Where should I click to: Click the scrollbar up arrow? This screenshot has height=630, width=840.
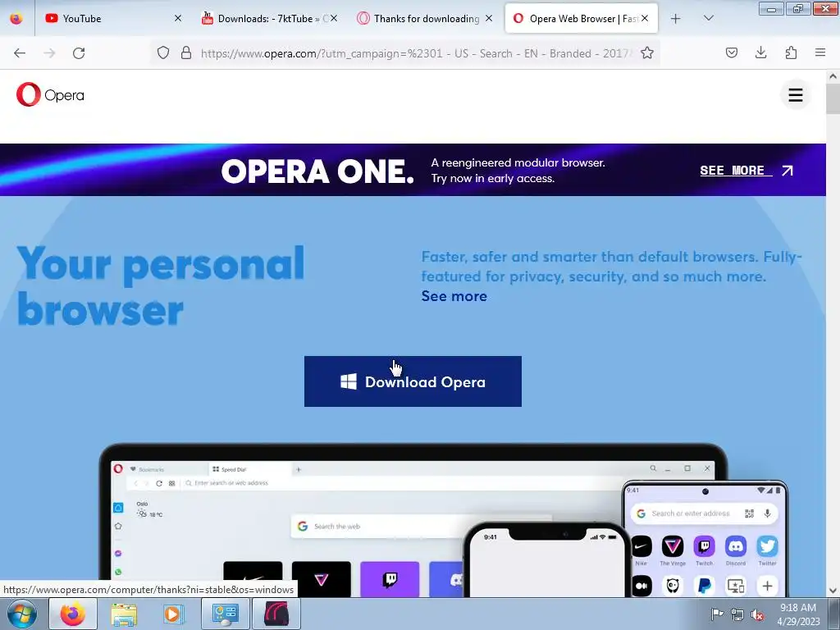tap(833, 76)
